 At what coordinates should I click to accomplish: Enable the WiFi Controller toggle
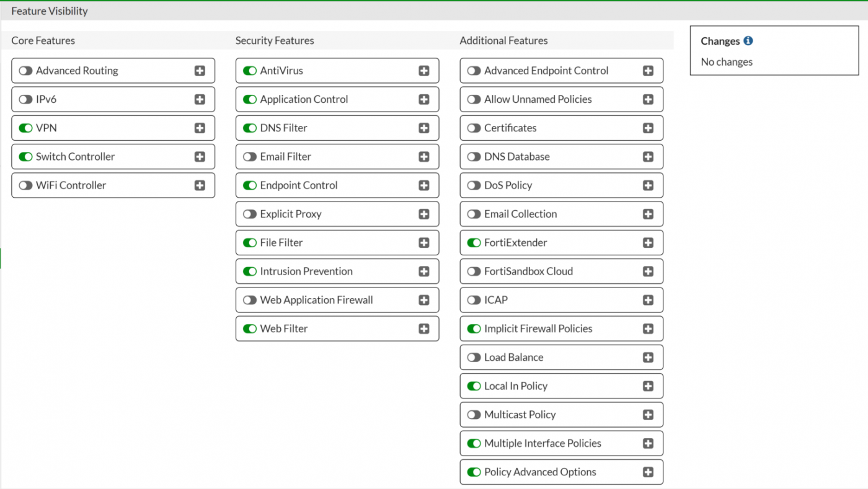pos(25,185)
